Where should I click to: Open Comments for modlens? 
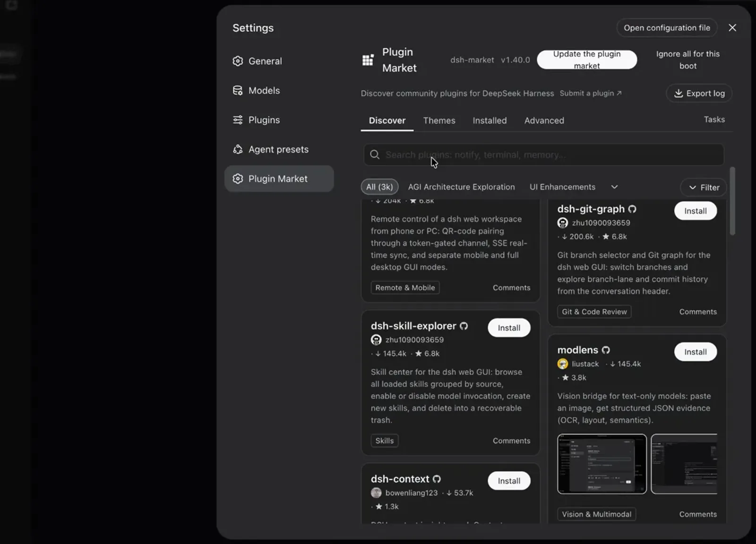tap(698, 514)
